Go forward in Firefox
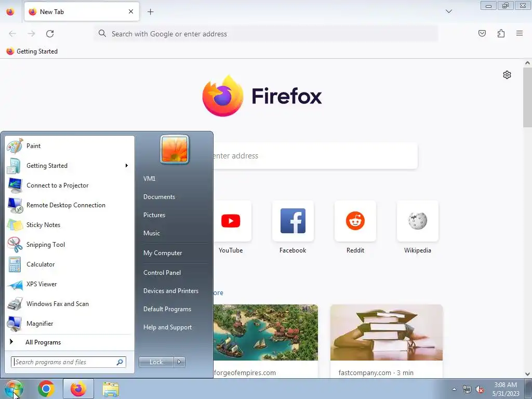Viewport: 532px width, 399px height. 31,34
